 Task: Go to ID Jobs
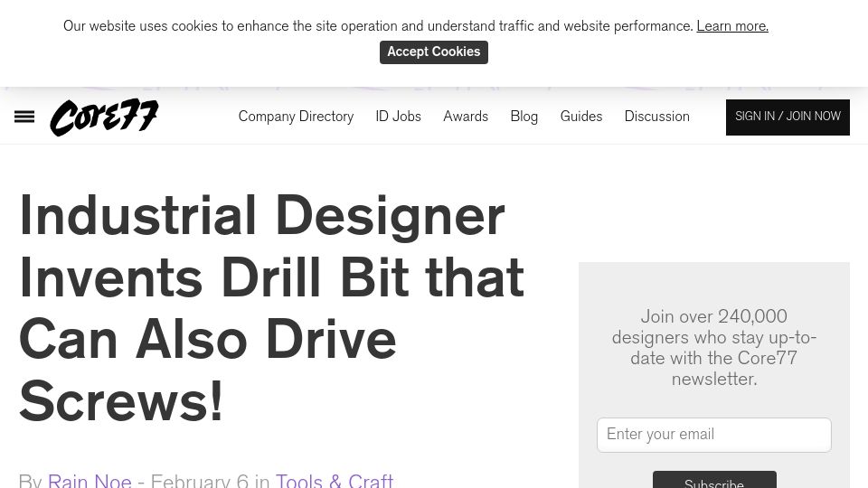pos(398,117)
